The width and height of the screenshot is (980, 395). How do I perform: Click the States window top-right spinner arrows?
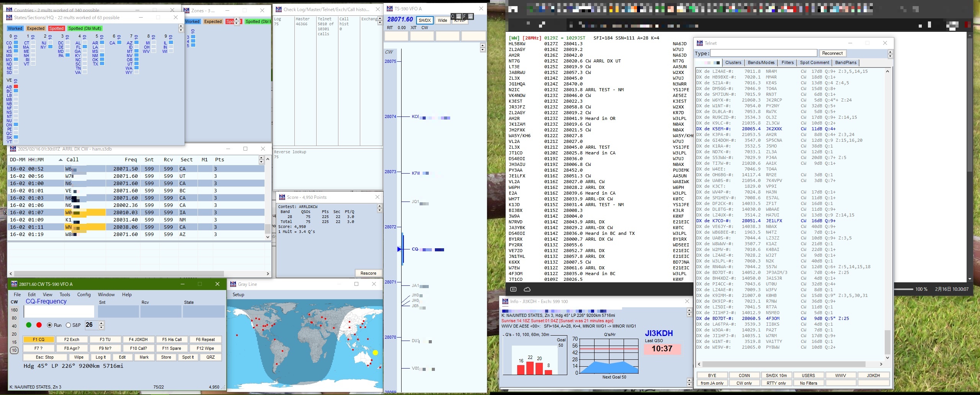181,28
